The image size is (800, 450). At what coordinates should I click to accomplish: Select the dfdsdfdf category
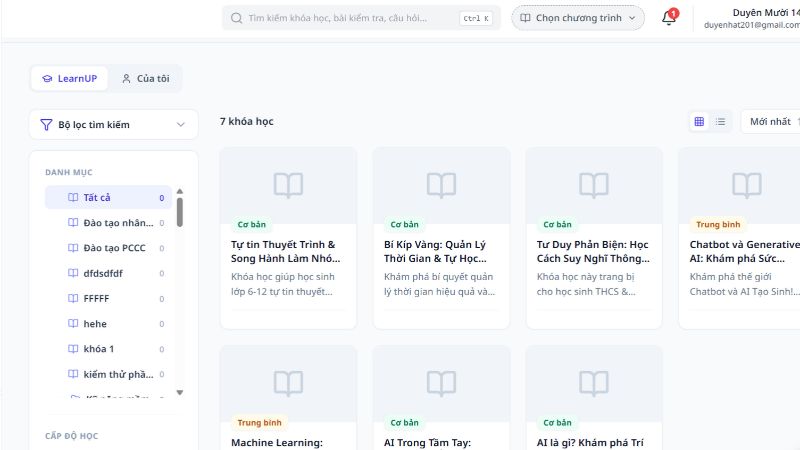(108, 273)
